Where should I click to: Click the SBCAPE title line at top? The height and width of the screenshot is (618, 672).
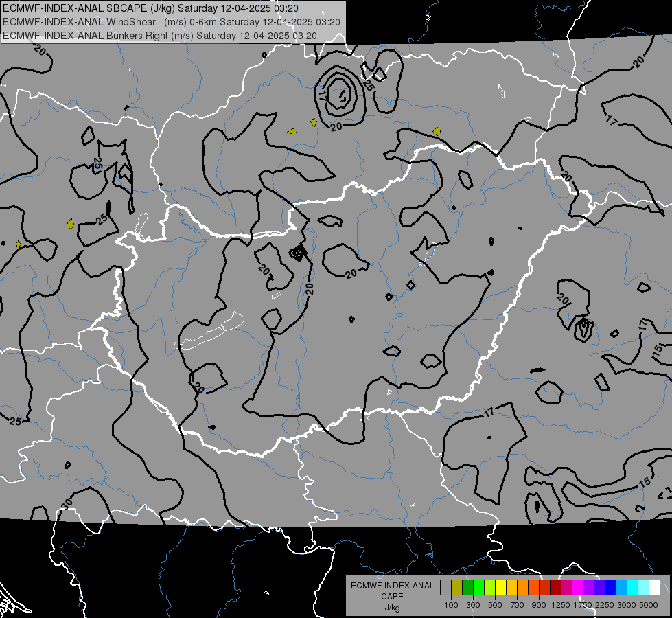[150, 8]
